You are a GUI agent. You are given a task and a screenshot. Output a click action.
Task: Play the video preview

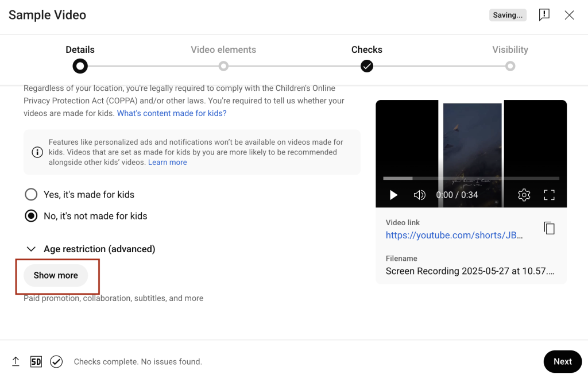click(x=393, y=195)
